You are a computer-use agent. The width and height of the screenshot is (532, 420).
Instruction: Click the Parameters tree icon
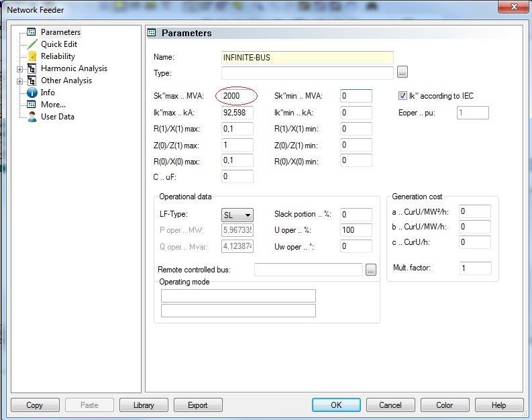click(x=32, y=32)
